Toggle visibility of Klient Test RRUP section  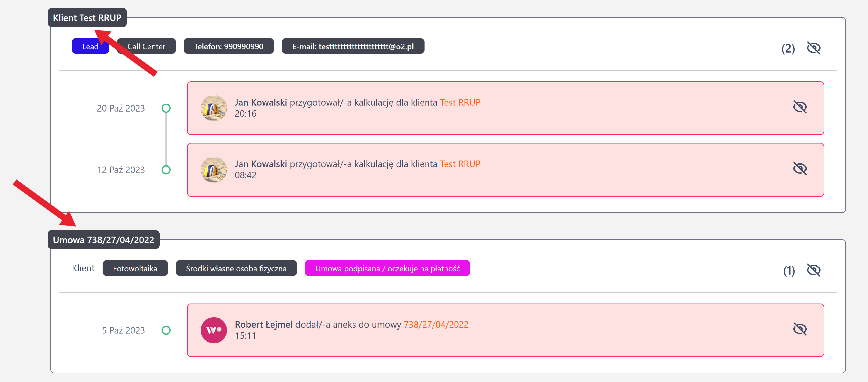813,48
